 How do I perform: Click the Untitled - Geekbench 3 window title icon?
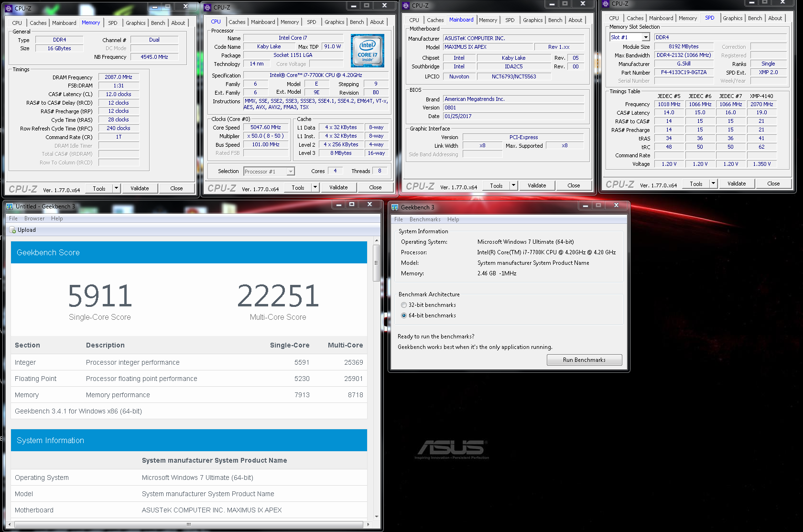(10, 206)
